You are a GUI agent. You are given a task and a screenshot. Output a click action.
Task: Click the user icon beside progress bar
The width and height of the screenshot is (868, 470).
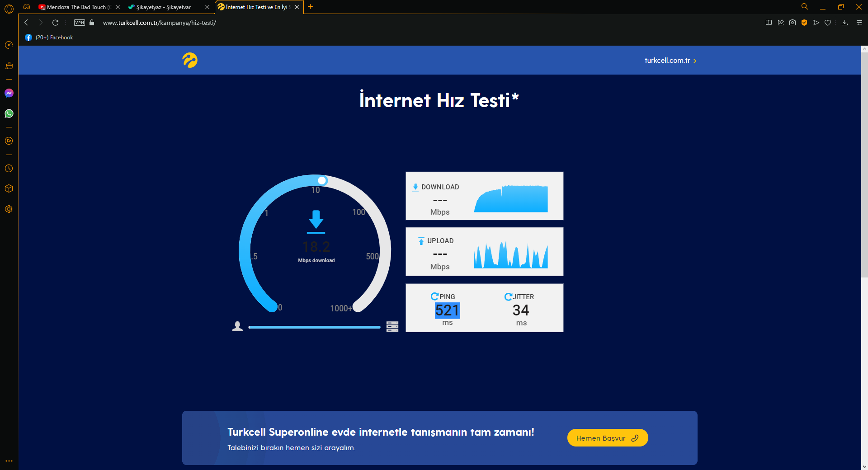(x=237, y=326)
